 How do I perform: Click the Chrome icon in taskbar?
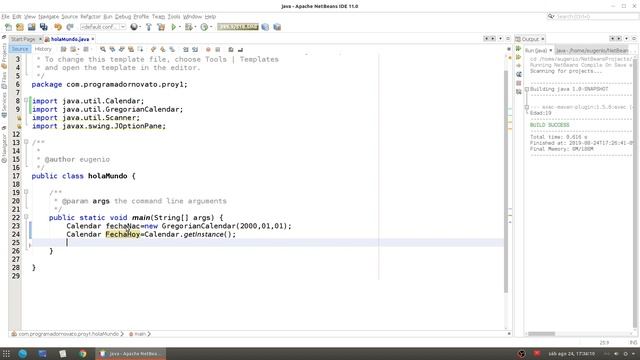pos(83,353)
